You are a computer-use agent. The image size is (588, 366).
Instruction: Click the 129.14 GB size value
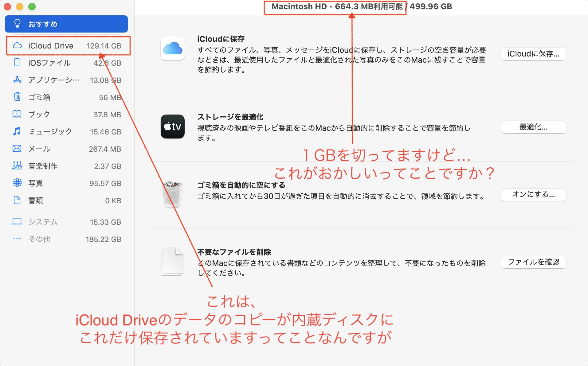104,46
